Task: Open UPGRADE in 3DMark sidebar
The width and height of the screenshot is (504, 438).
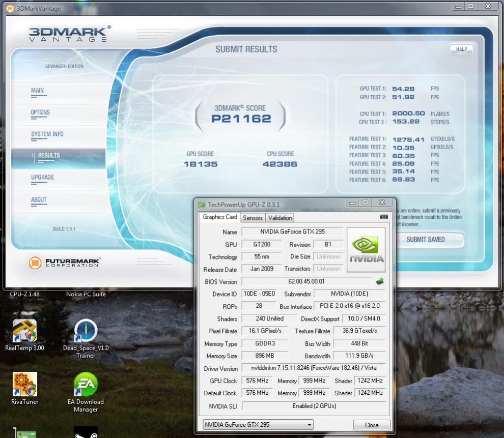Action: pos(42,177)
